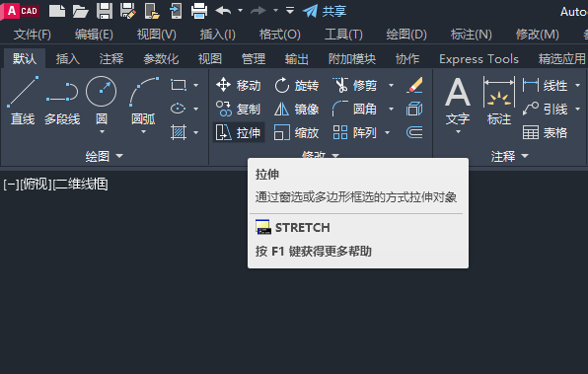588x374 pixels.
Task: Switch to the 参数化 ribbon tab
Action: 161,59
